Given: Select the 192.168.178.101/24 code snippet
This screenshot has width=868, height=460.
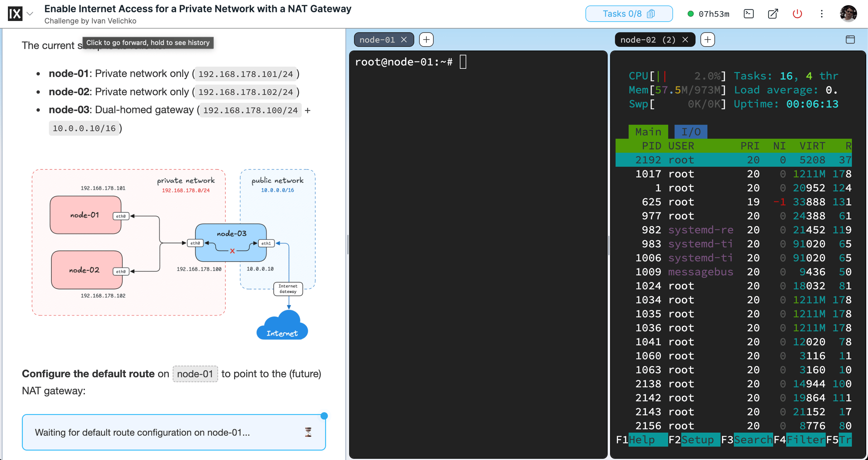Looking at the screenshot, I should point(246,74).
